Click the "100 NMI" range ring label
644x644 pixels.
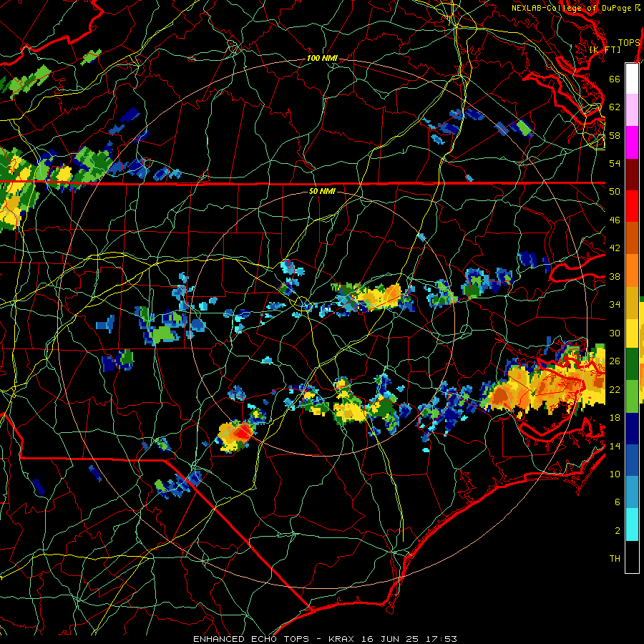(x=322, y=58)
